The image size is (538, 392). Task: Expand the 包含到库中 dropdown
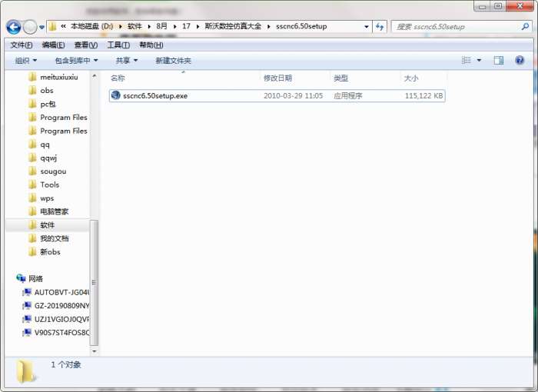click(76, 61)
